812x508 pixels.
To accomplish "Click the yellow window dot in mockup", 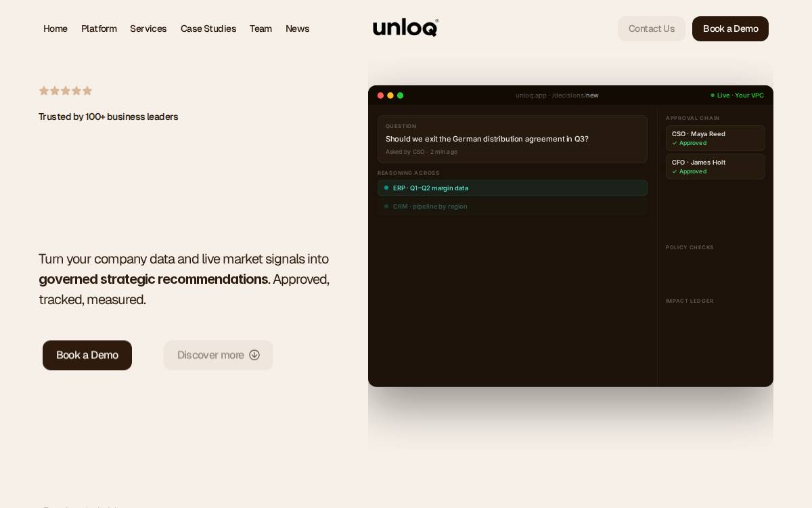I will click(390, 96).
